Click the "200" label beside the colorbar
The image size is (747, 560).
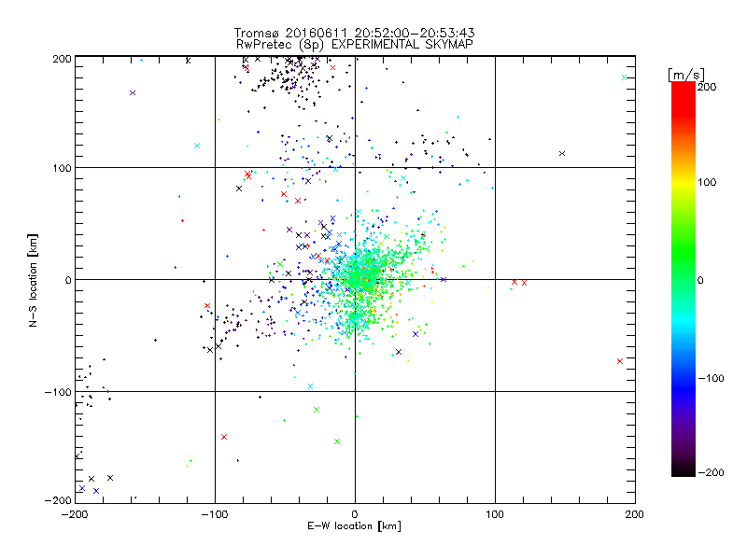pos(707,87)
